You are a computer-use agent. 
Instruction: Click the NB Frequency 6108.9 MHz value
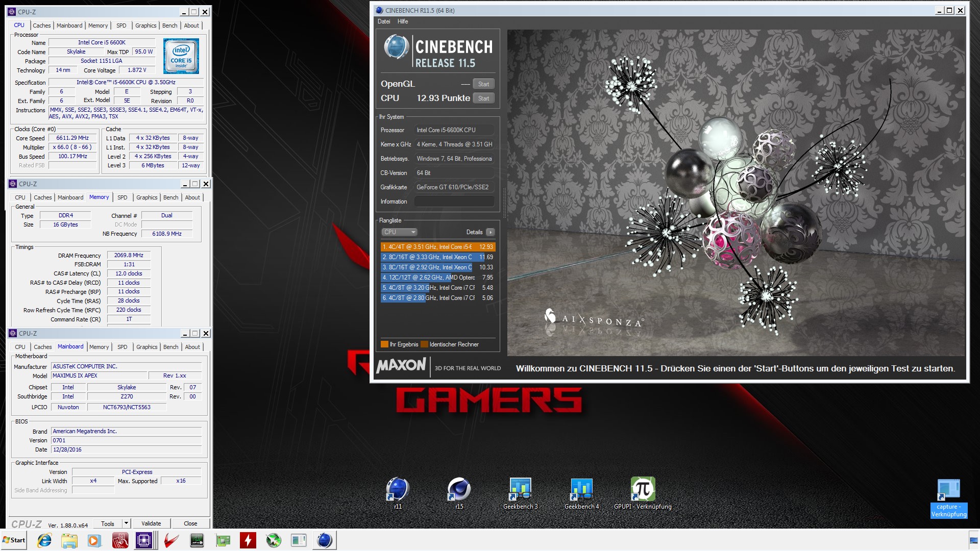point(167,234)
